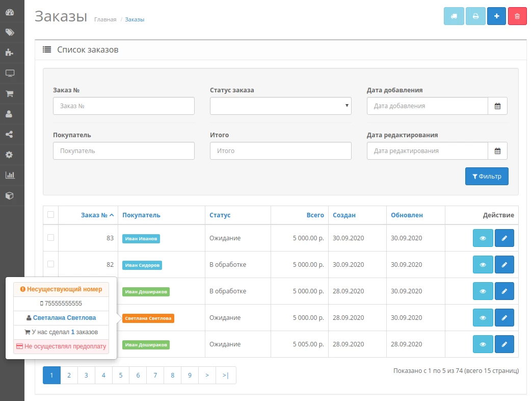This screenshot has height=401, width=532.
Task: Sort by Покупатель column header
Action: point(141,215)
